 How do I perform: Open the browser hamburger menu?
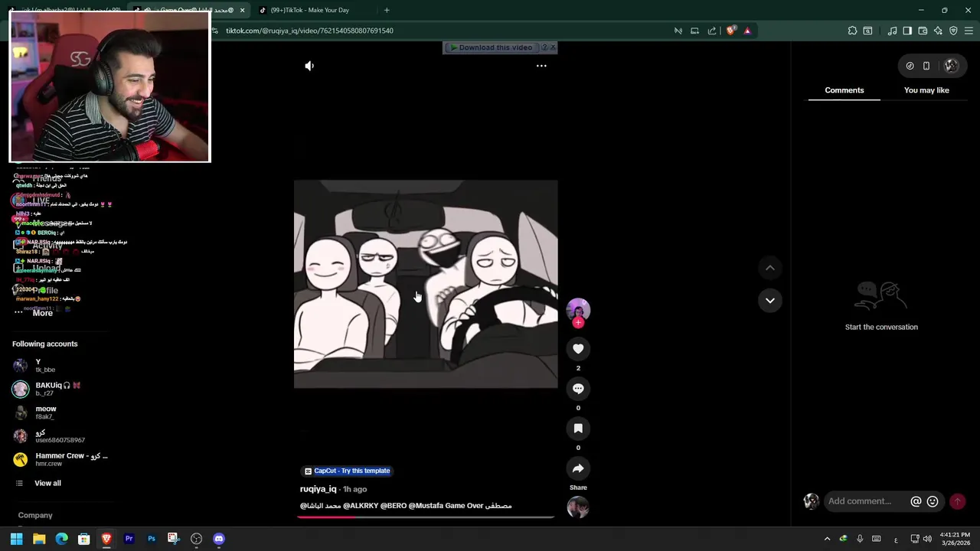[x=969, y=31]
